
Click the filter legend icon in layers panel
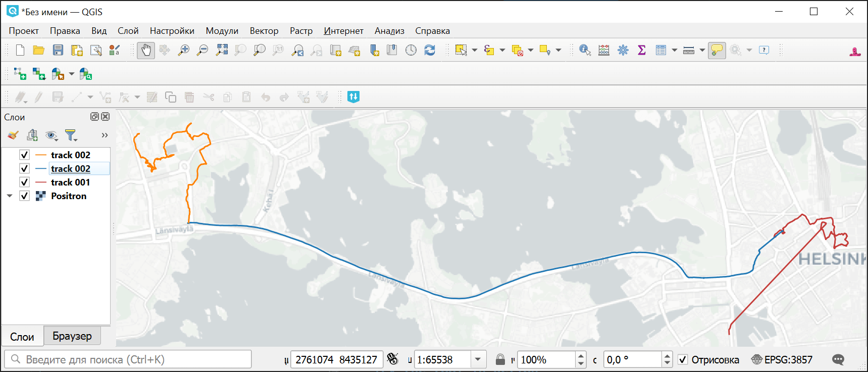pyautogui.click(x=71, y=135)
